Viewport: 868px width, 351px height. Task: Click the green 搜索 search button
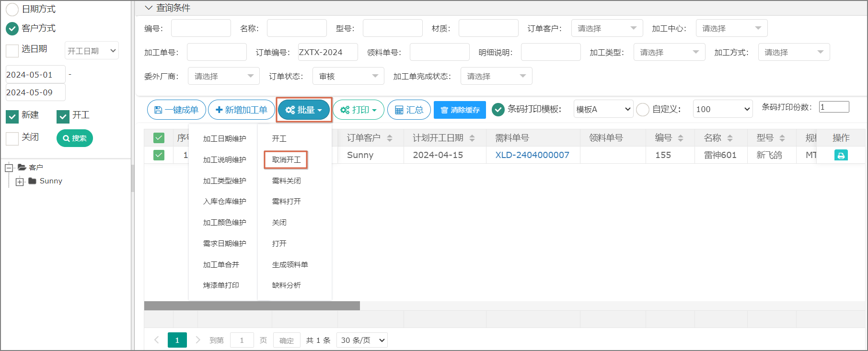click(x=75, y=138)
